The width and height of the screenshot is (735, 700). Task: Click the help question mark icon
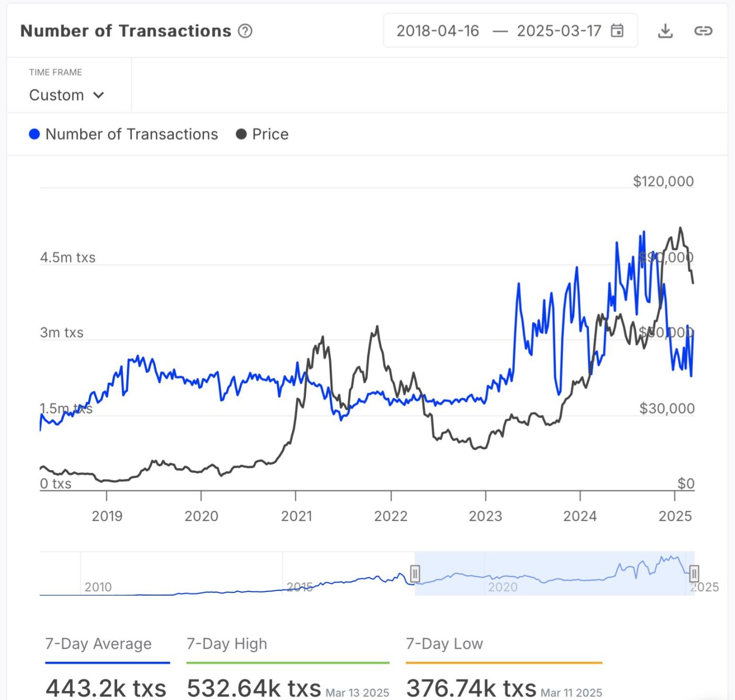tap(245, 31)
